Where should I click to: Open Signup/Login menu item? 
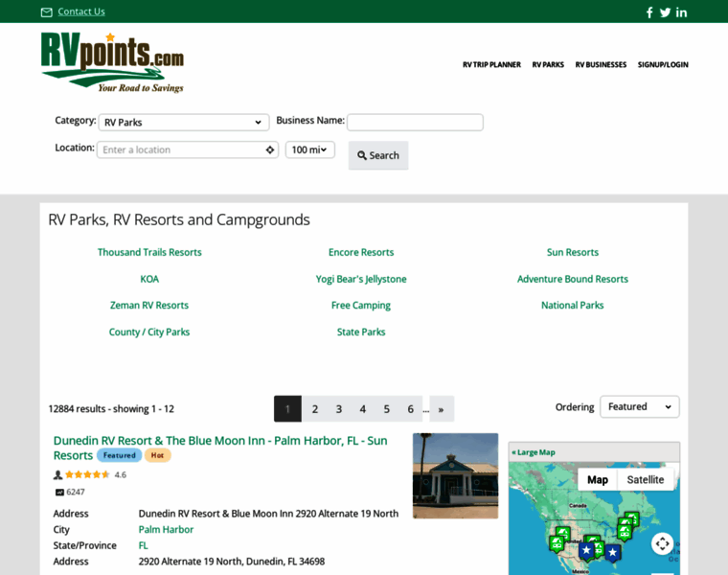pos(663,64)
